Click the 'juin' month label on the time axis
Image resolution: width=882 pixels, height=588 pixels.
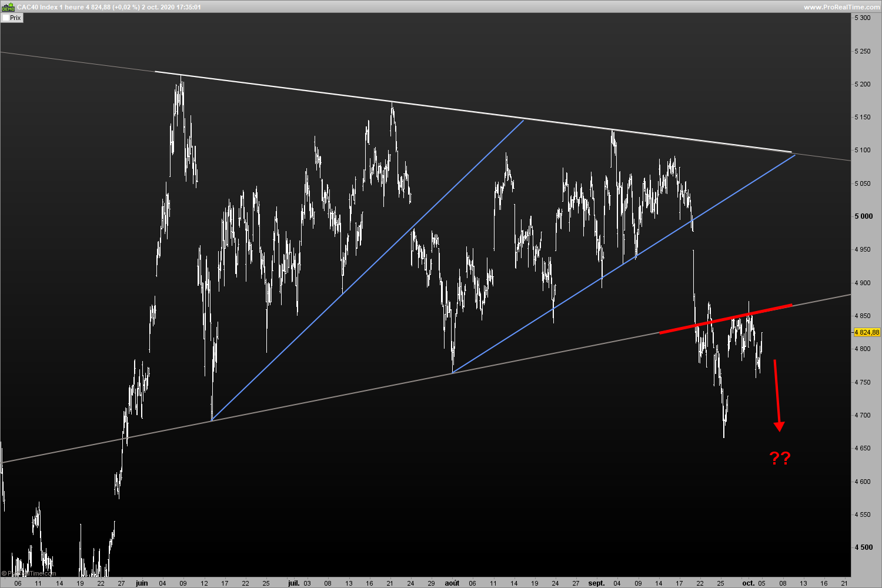click(142, 583)
